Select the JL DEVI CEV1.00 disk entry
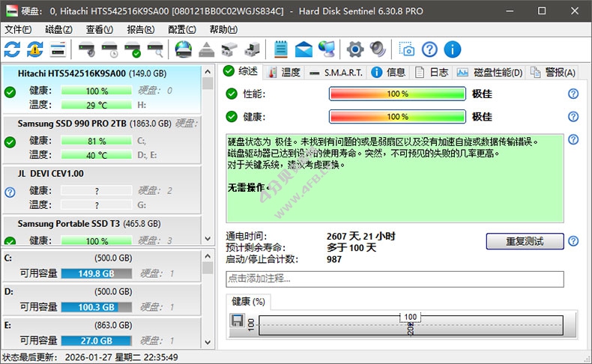This screenshot has height=364, width=592. [102, 189]
